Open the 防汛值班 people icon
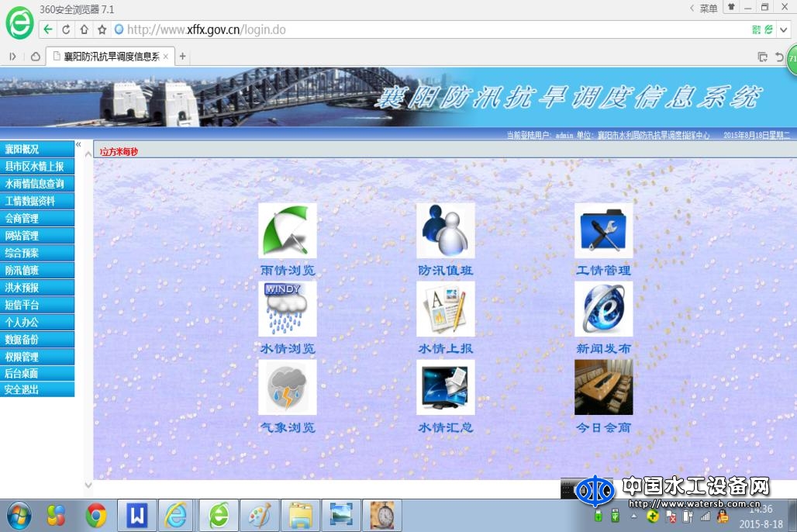 [446, 230]
